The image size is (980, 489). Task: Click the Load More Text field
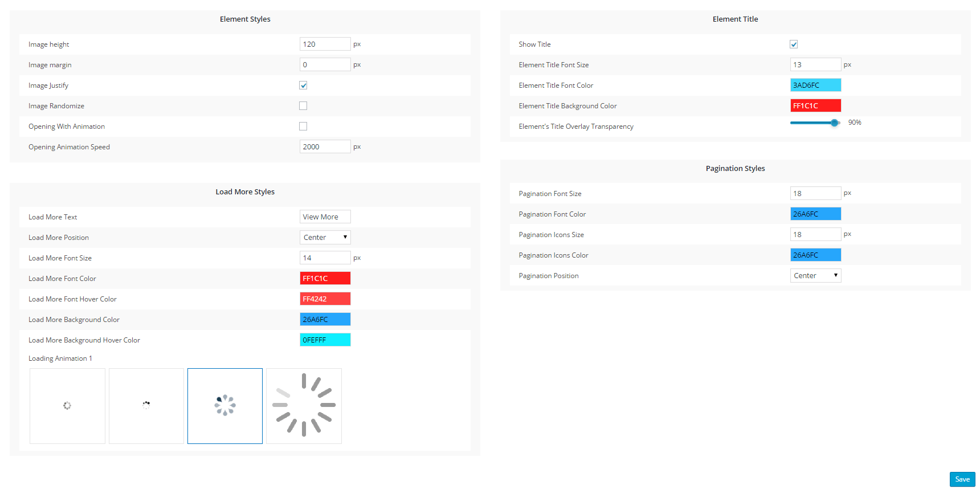point(325,217)
